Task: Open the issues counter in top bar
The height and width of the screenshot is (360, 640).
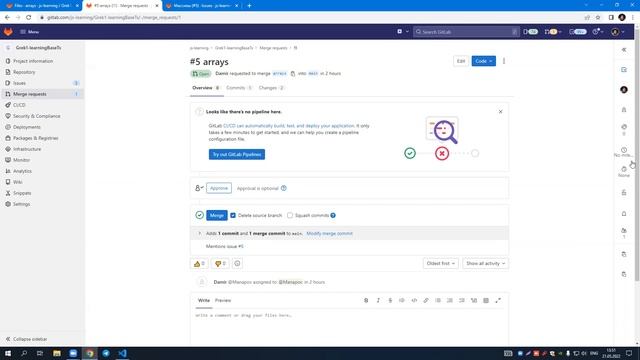Action: (531, 31)
